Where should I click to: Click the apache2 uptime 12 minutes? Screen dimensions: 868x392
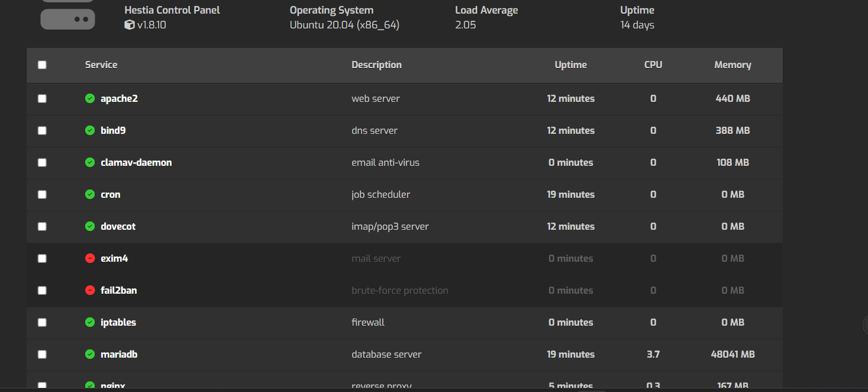[x=570, y=98]
